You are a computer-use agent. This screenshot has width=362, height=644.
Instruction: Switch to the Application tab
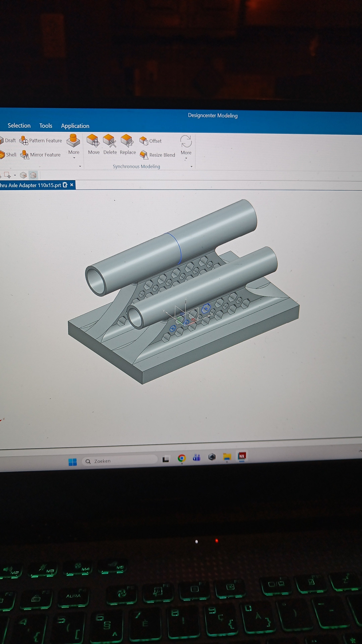[75, 126]
